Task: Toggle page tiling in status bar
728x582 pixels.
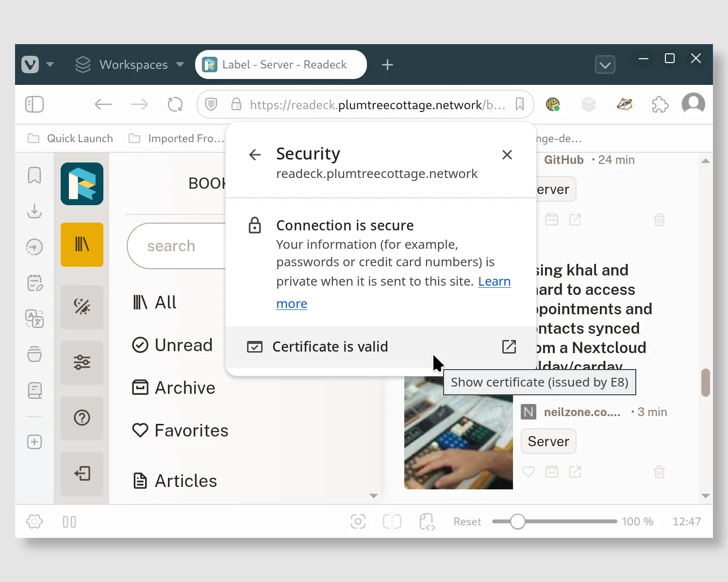Action: (x=392, y=521)
